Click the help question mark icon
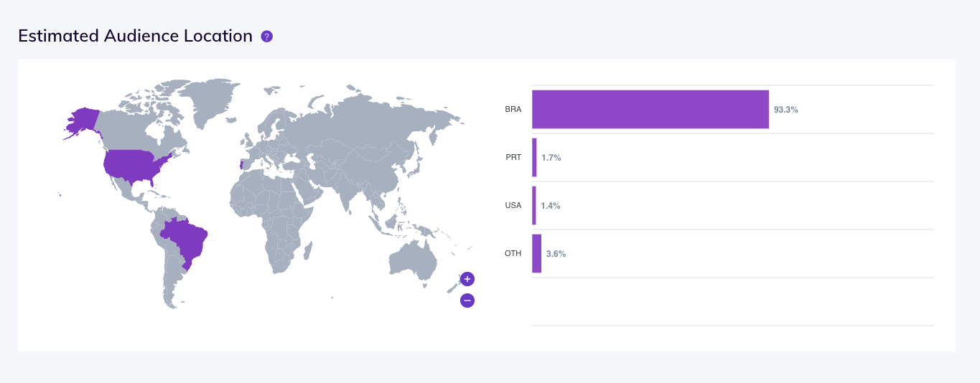This screenshot has width=980, height=383. tap(266, 37)
